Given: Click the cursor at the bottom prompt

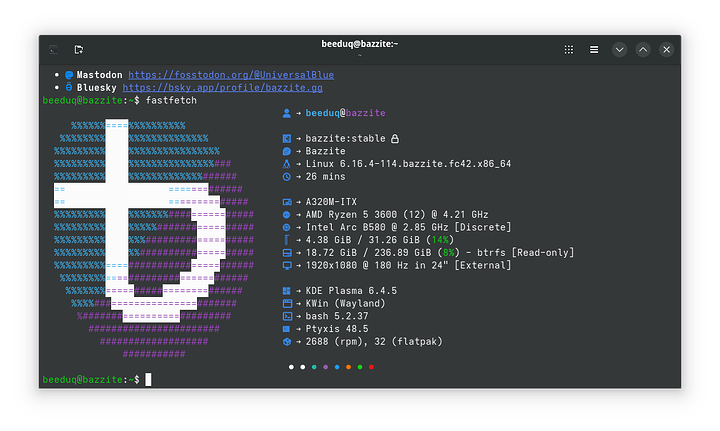Looking at the screenshot, I should click(x=148, y=380).
